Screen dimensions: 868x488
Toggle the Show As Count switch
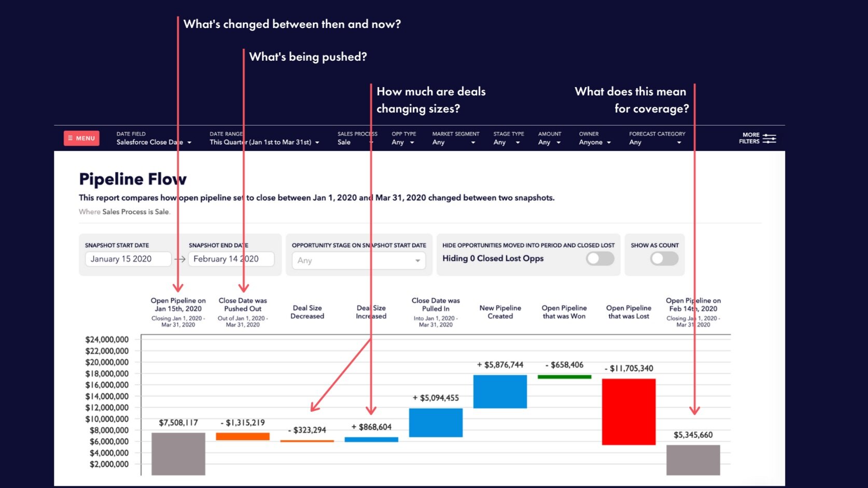pos(664,258)
